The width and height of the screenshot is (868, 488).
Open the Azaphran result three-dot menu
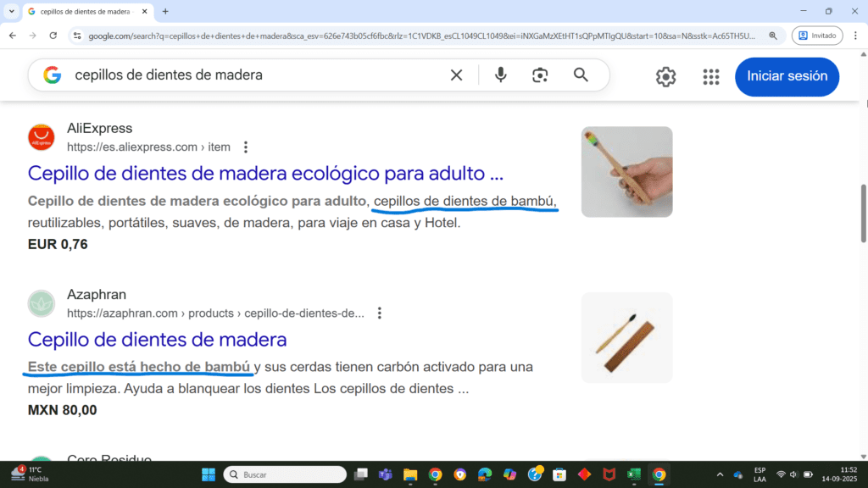(379, 313)
